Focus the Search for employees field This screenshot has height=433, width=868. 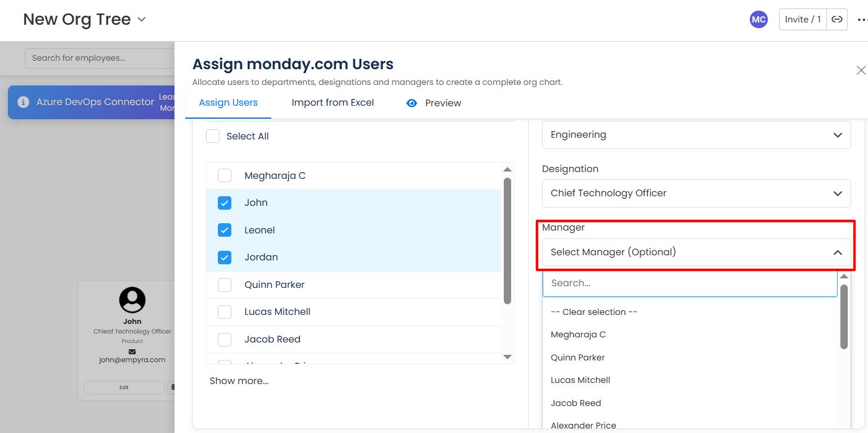[100, 58]
